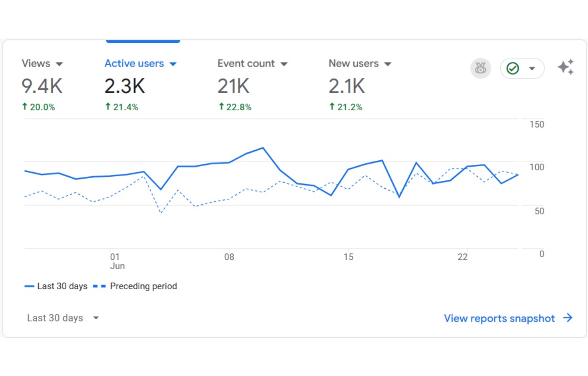Click the green checkmark status icon
Screen dimensions: 588x376
point(513,68)
